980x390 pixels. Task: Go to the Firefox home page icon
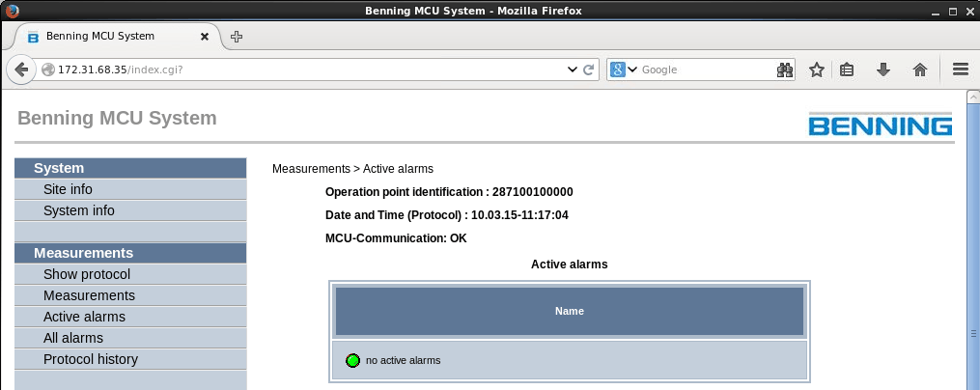point(920,70)
